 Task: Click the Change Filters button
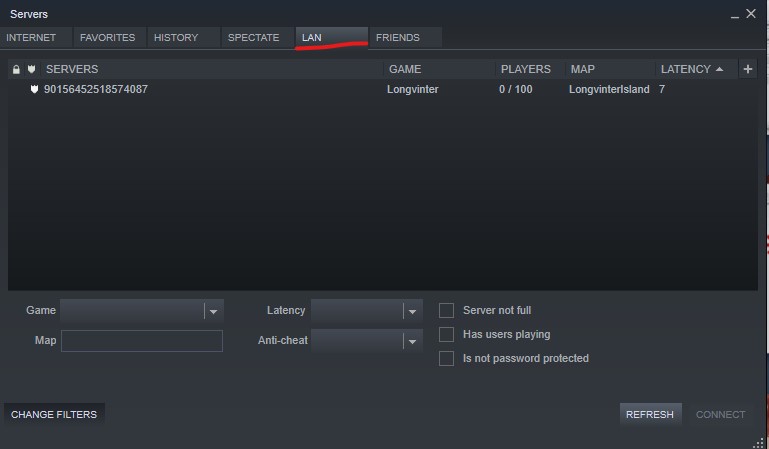point(54,414)
